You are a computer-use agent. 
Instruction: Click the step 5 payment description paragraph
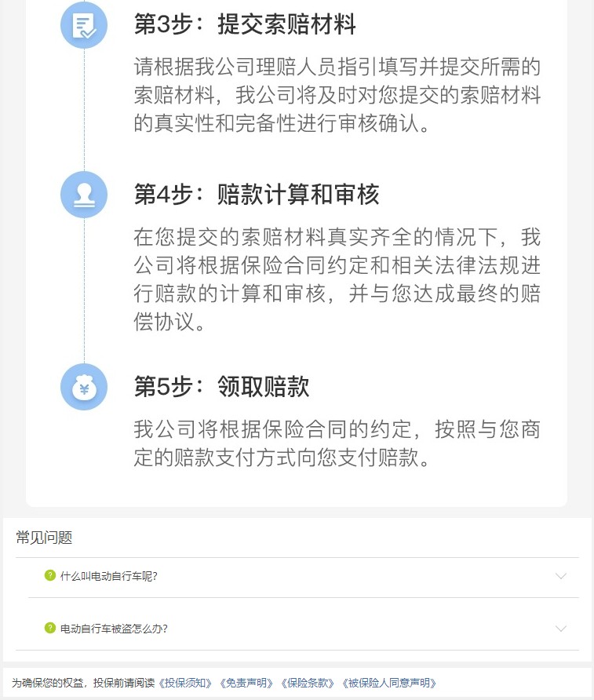[337, 443]
